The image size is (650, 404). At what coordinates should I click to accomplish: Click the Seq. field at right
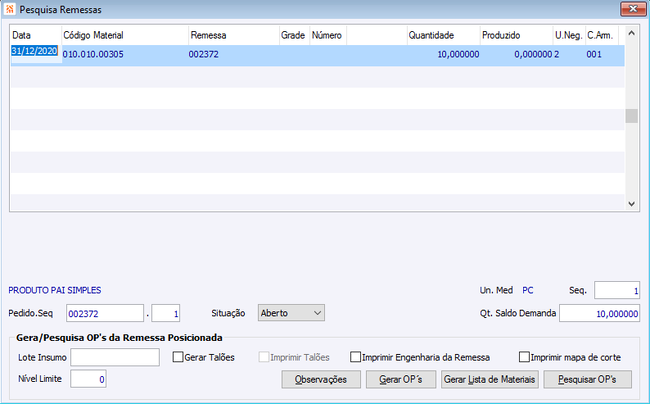pos(617,290)
